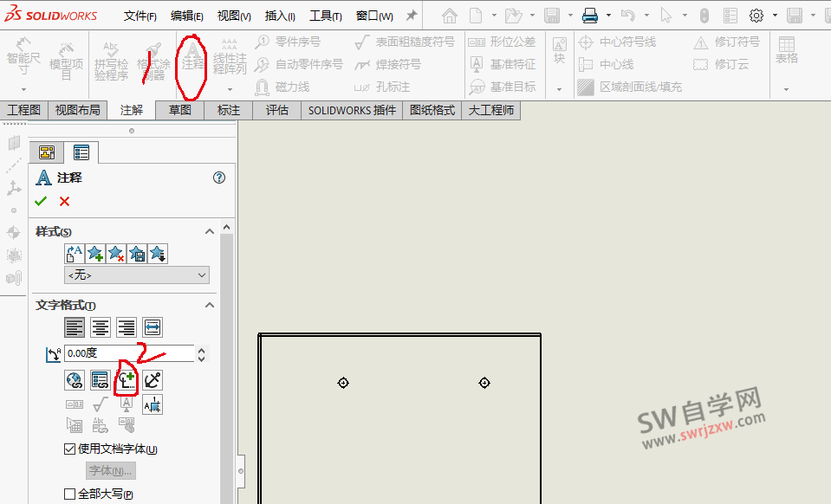Toggle center text alignment in 文字格式

click(x=100, y=326)
